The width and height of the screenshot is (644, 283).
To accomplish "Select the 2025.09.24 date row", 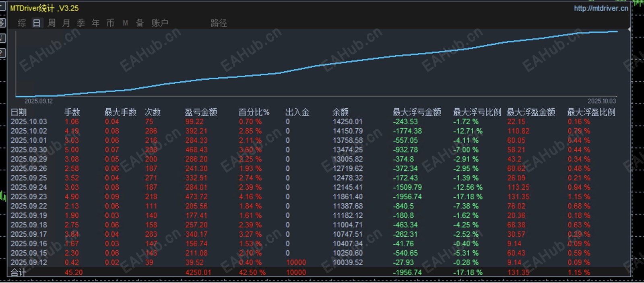I will (29, 187).
